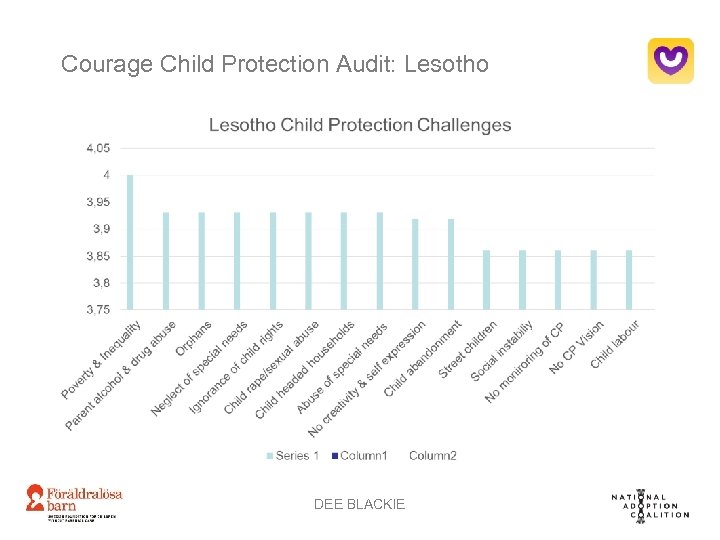Click the Street children bar
Image resolution: width=720 pixels, height=540 pixels.
click(x=487, y=280)
